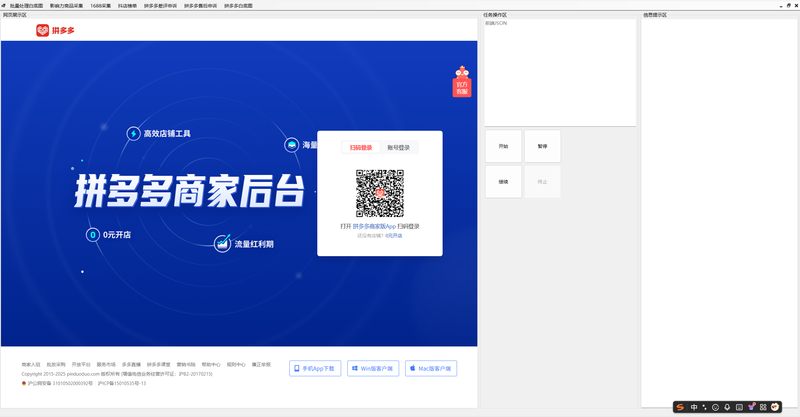The width and height of the screenshot is (800, 417).
Task: Open the 拼多多差评申诉 menu
Action: pyautogui.click(x=160, y=6)
